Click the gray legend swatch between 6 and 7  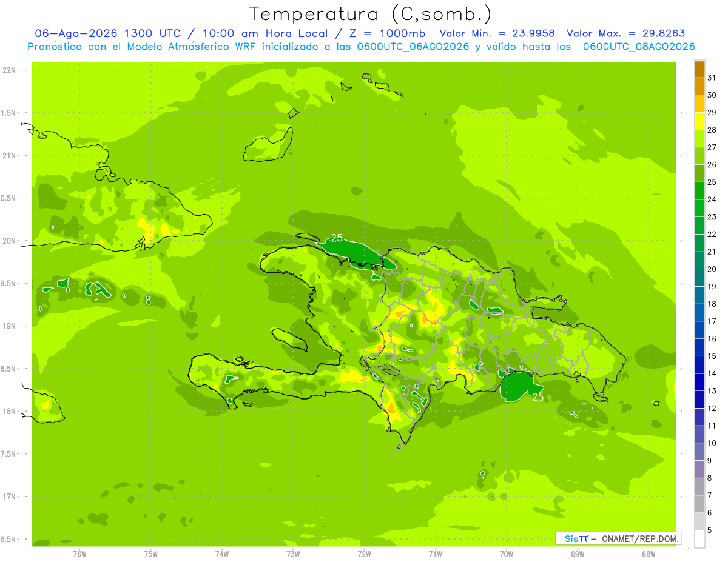(x=699, y=504)
